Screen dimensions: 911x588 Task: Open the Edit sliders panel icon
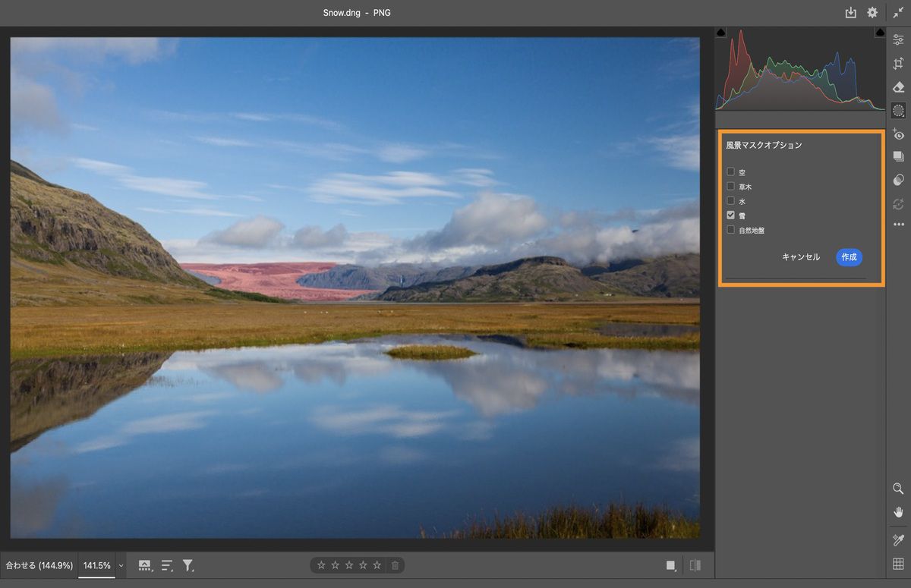pyautogui.click(x=899, y=40)
